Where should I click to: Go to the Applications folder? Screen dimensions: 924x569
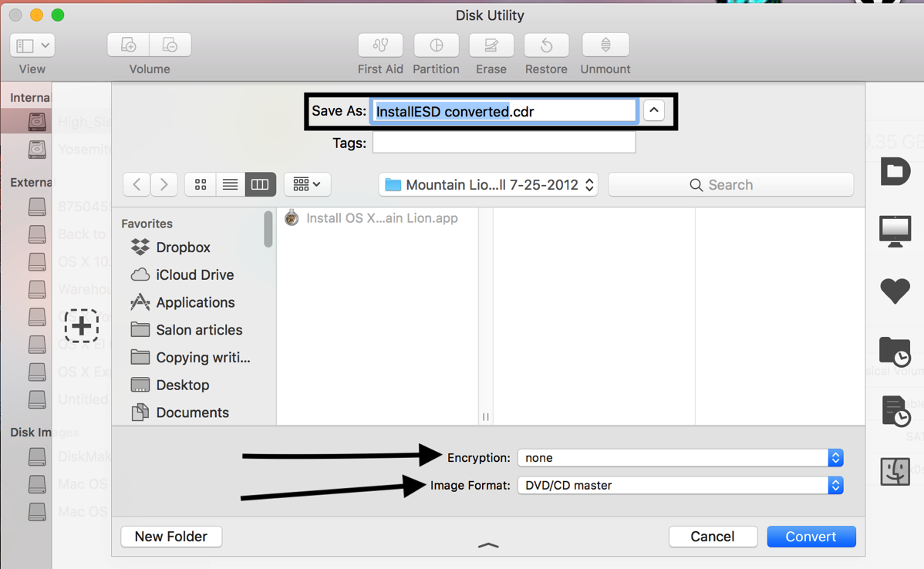(183, 303)
